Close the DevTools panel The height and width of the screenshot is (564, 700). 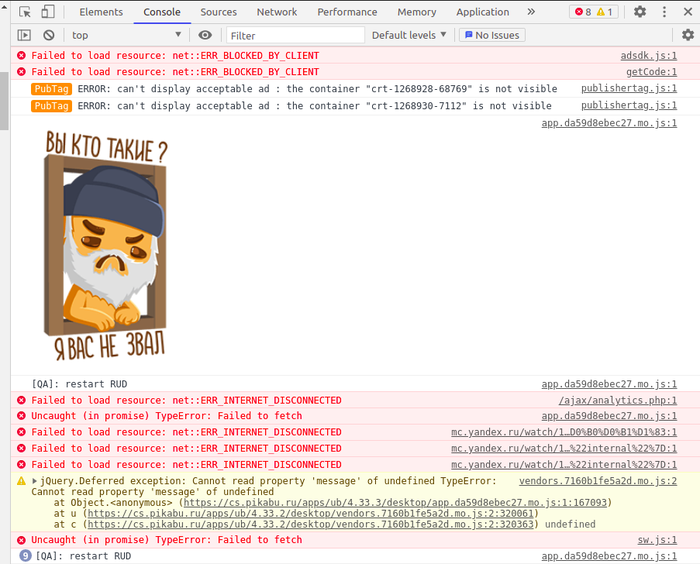685,12
